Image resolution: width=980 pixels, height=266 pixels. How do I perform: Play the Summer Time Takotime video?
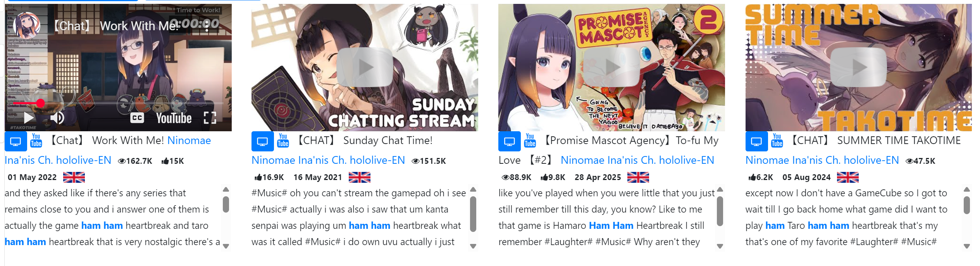(x=858, y=67)
